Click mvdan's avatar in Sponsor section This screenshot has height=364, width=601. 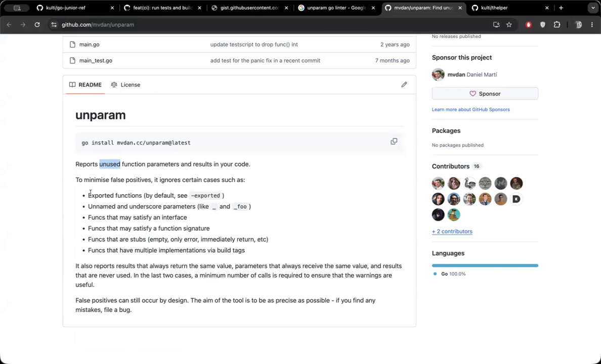pyautogui.click(x=438, y=75)
